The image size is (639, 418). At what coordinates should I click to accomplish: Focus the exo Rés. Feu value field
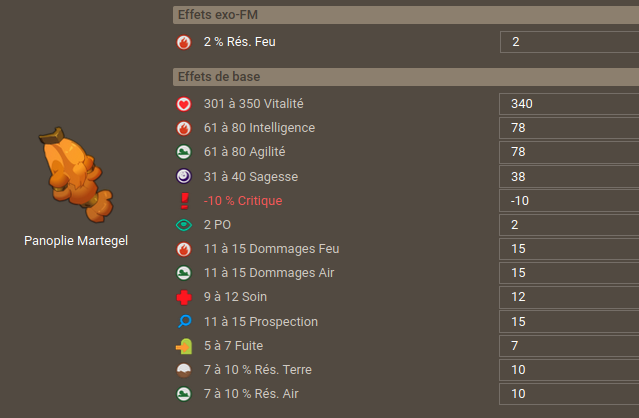tap(569, 42)
